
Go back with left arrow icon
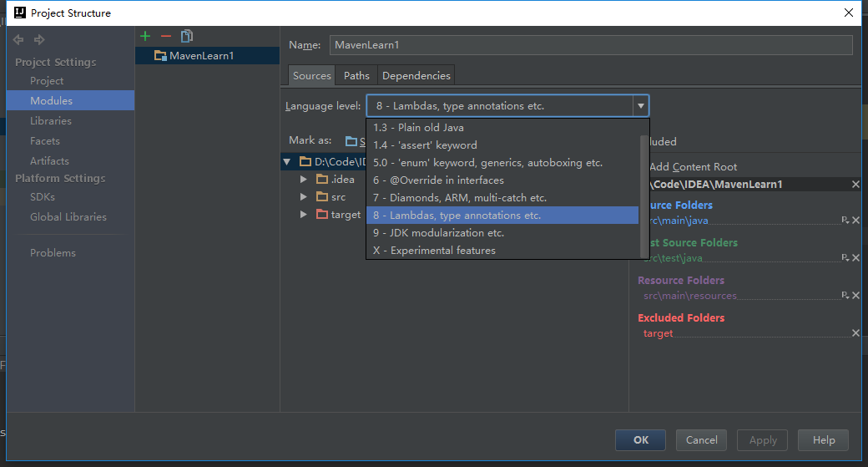(x=18, y=39)
